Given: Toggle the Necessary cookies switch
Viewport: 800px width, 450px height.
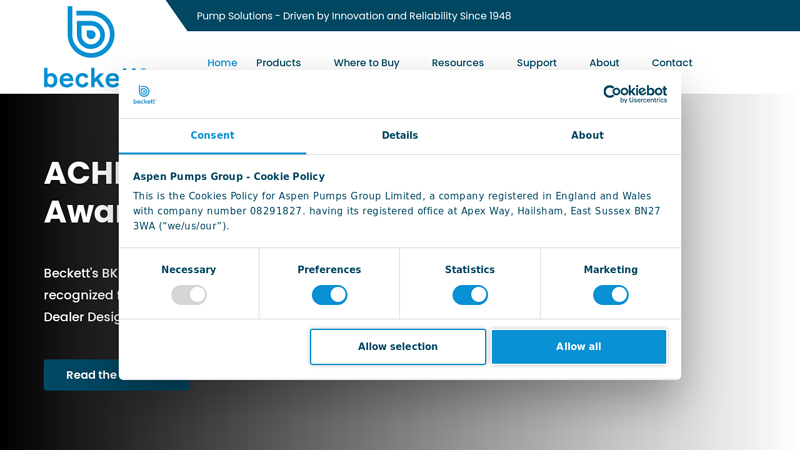Looking at the screenshot, I should tap(189, 295).
